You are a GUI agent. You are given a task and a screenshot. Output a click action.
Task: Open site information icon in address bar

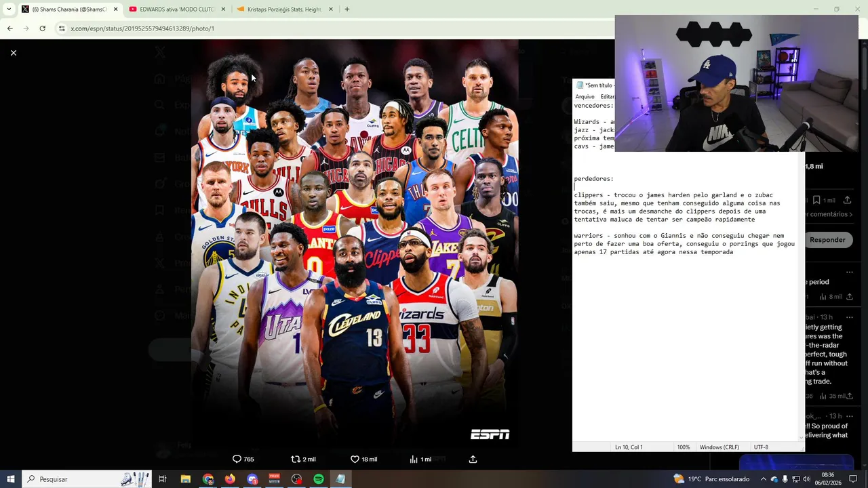point(61,28)
